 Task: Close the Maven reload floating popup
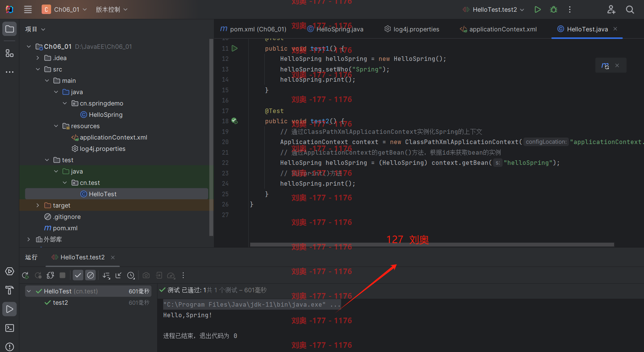(x=617, y=65)
